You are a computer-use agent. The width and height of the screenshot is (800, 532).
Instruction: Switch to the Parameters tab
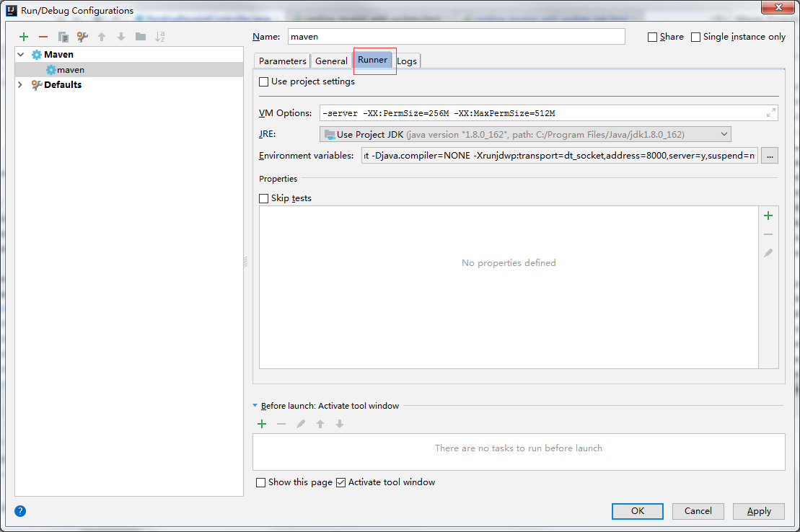tap(282, 61)
